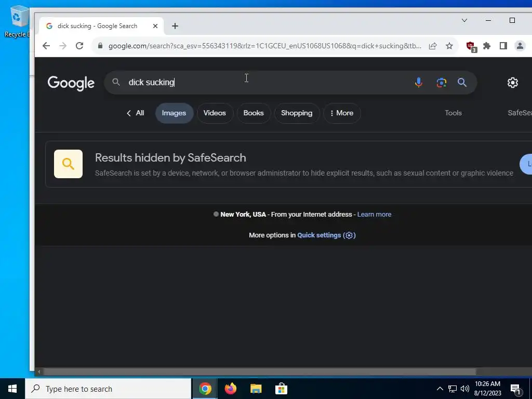532x399 pixels.
Task: Open the Windows Start menu
Action: [x=12, y=389]
